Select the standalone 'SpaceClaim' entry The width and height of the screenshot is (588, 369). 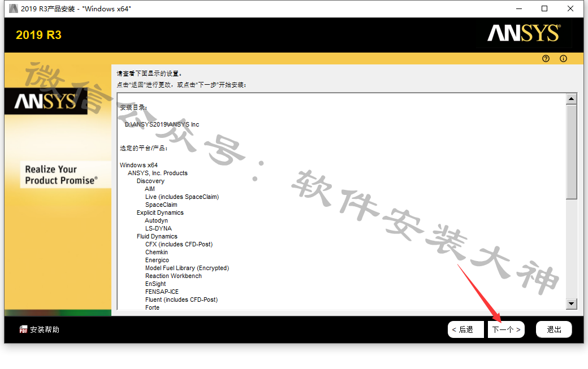pos(161,205)
